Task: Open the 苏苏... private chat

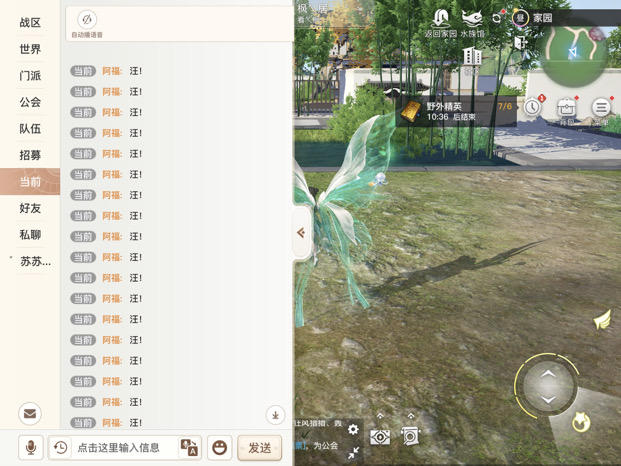Action: point(35,261)
